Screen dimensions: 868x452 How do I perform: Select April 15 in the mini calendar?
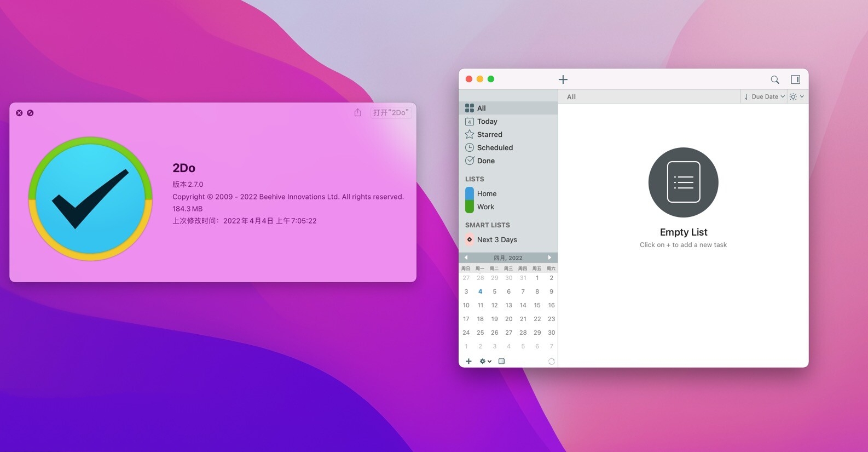537,305
